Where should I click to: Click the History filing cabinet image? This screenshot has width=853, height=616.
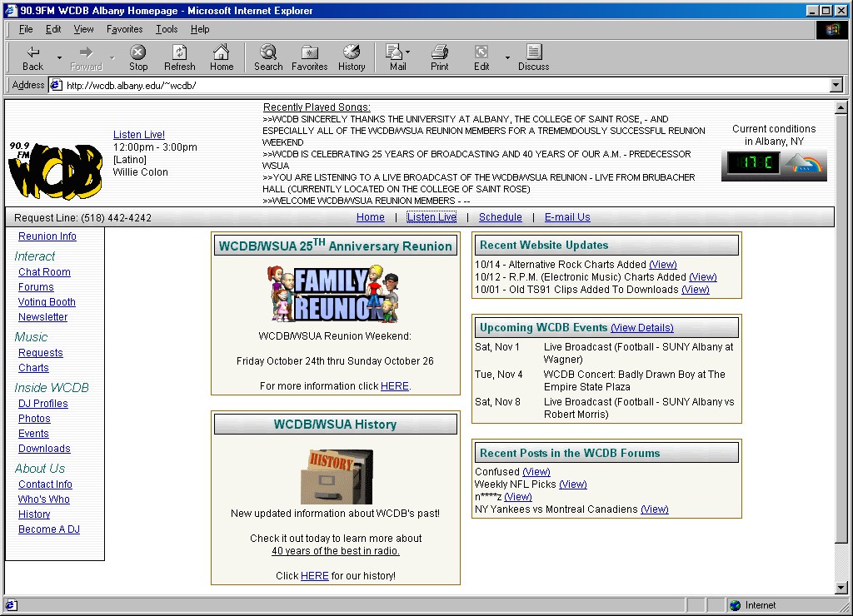tap(336, 476)
